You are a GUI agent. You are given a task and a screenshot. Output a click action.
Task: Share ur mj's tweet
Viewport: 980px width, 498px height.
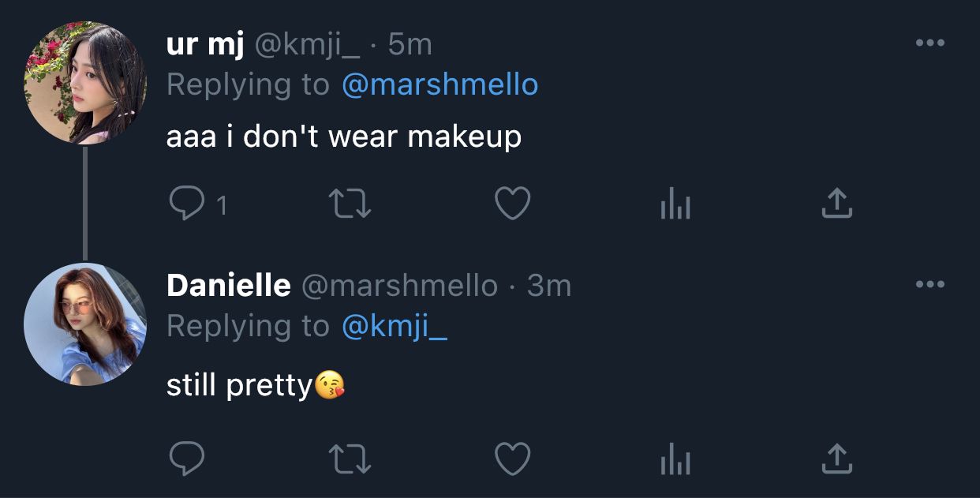(837, 204)
